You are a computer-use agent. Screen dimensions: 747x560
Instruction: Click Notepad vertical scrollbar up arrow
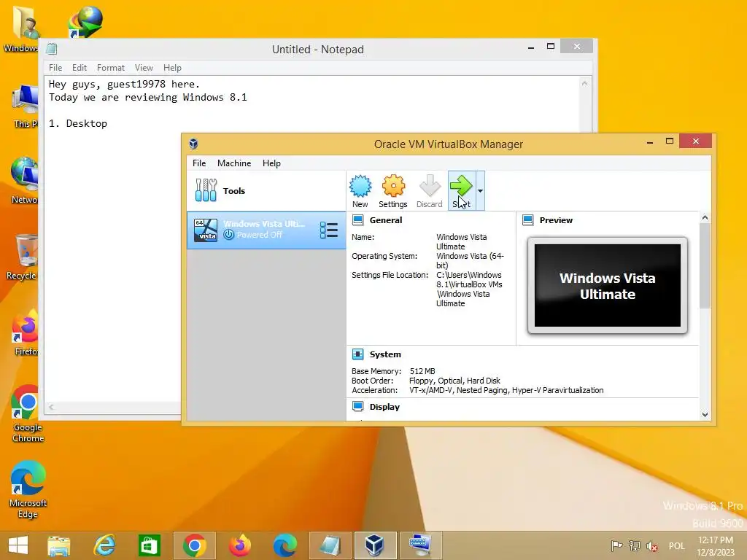click(584, 83)
